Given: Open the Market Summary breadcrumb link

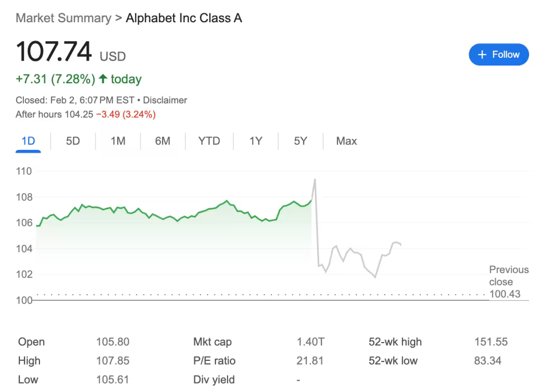Looking at the screenshot, I should pos(64,18).
